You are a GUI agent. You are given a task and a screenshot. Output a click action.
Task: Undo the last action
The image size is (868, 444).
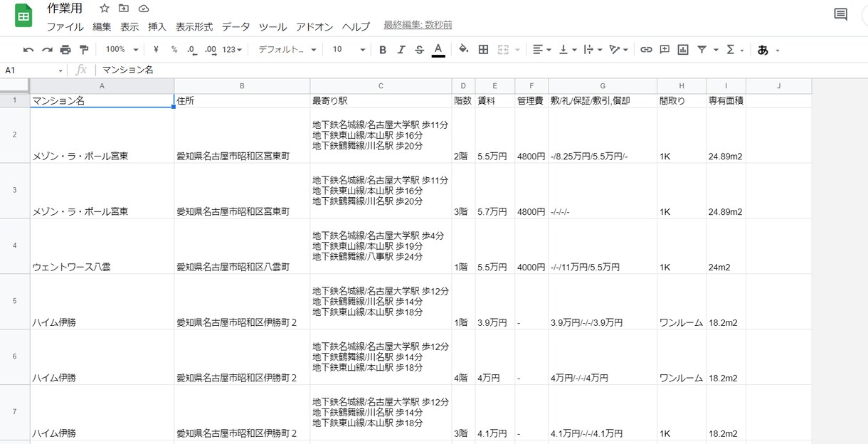coord(28,50)
